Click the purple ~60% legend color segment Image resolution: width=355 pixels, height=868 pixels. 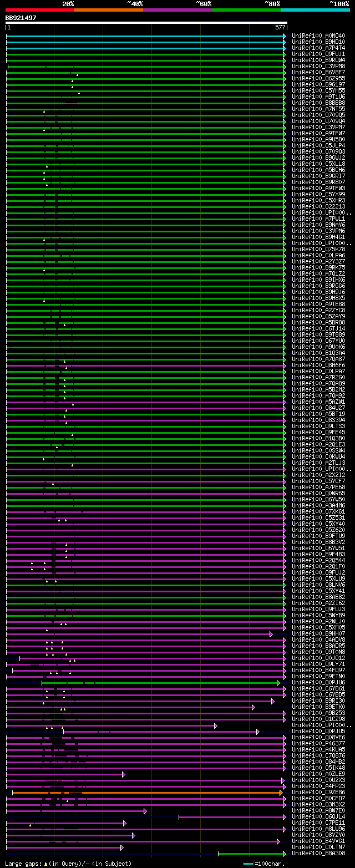pos(177,10)
